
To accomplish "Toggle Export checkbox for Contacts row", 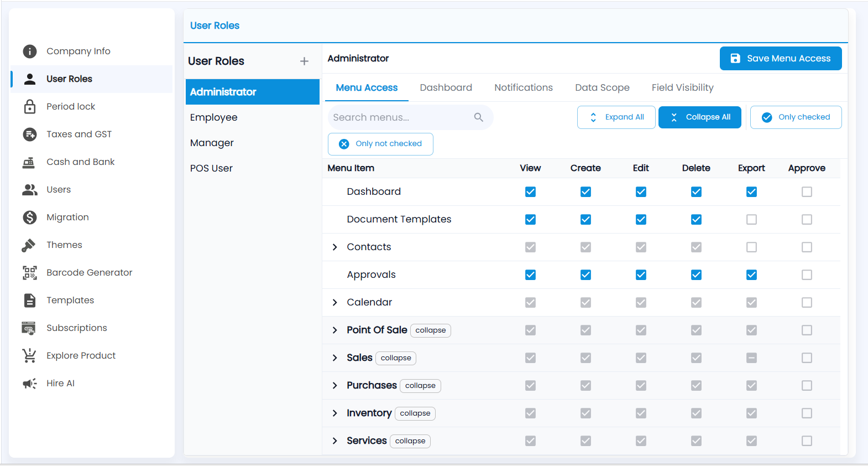I will pyautogui.click(x=751, y=247).
